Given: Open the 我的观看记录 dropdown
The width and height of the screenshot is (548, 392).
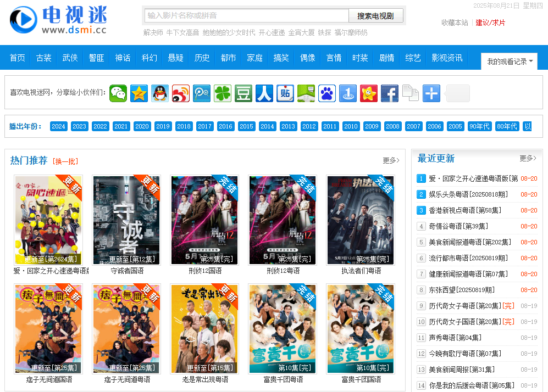Looking at the screenshot, I should (509, 61).
